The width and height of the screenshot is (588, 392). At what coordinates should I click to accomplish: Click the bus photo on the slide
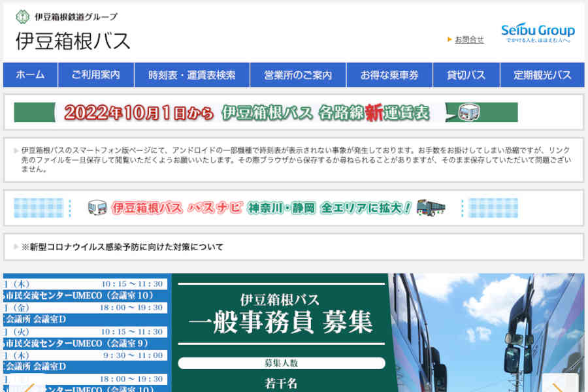pyautogui.click(x=487, y=333)
